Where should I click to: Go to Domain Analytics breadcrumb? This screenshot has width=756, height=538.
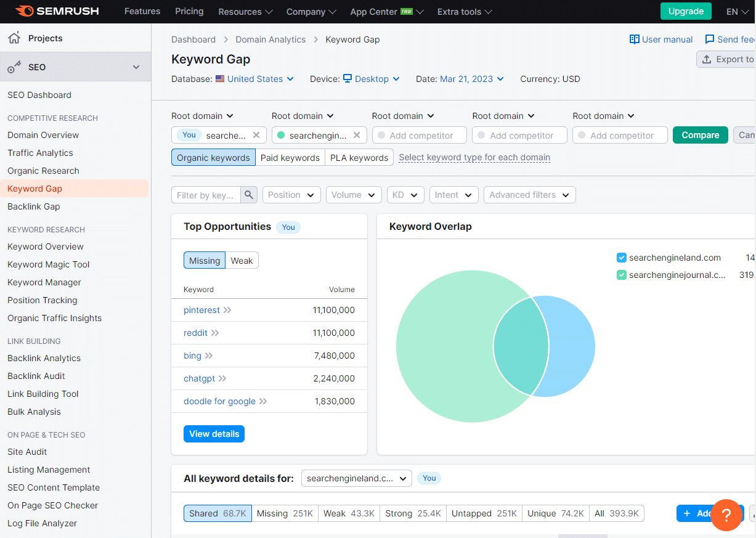pos(270,39)
